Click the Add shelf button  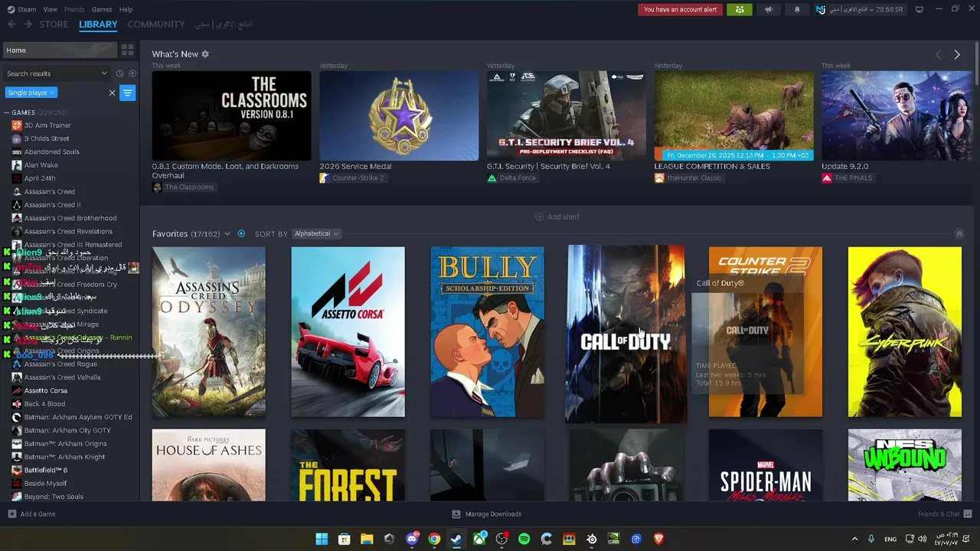pyautogui.click(x=557, y=217)
